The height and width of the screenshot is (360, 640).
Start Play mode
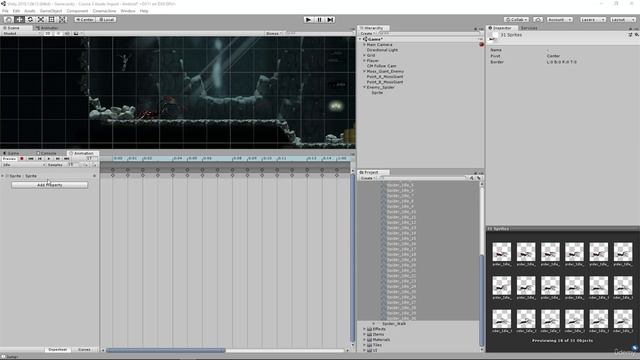309,20
